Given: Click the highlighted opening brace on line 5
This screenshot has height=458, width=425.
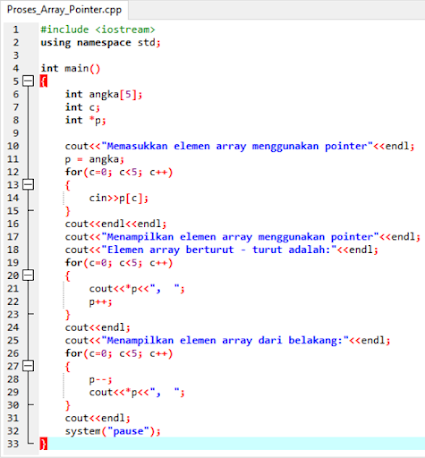Looking at the screenshot, I should coord(43,81).
